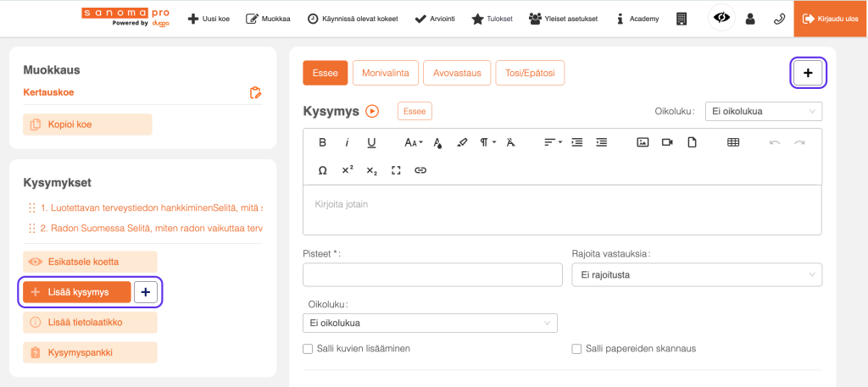Open the top-right Oikoluku dropdown
Viewport: 868px width, 387px height.
coord(763,111)
